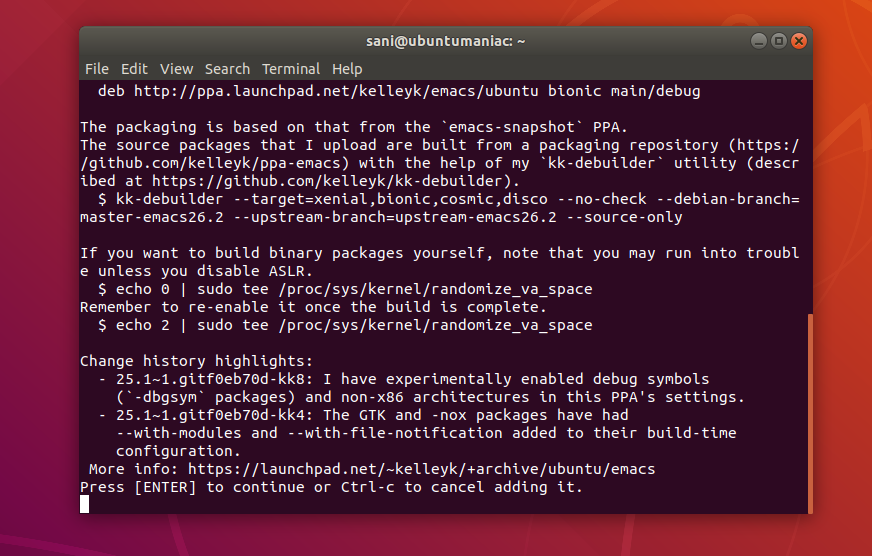Click the terminal title bar sani@ubuntumaniac
This screenshot has height=556, width=872.
click(445, 41)
